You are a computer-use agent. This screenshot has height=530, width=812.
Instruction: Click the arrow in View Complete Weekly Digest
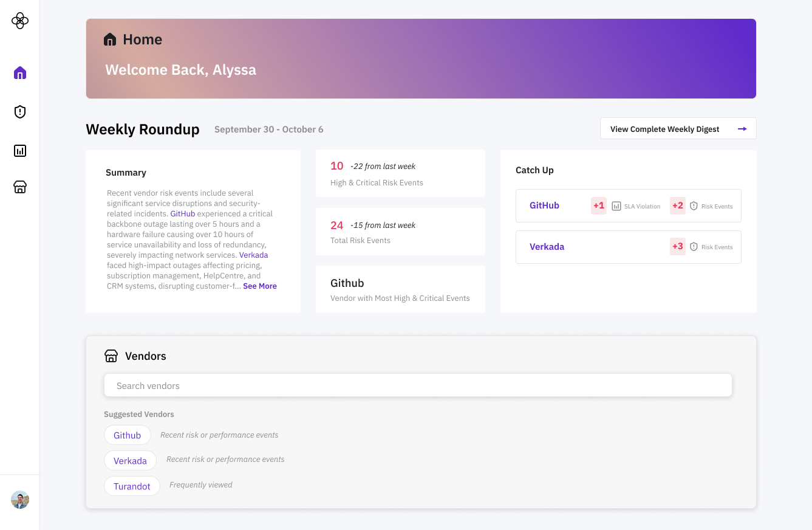(742, 129)
